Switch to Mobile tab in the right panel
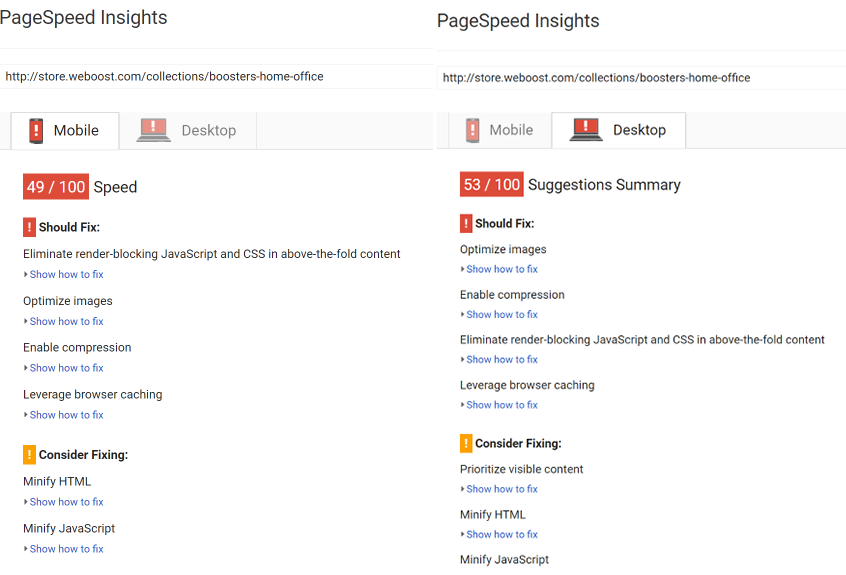Screen dimensions: 846x575 tap(500, 130)
